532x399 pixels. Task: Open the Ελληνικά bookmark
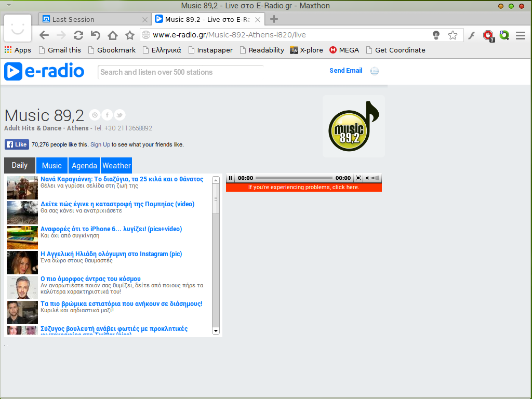(162, 50)
